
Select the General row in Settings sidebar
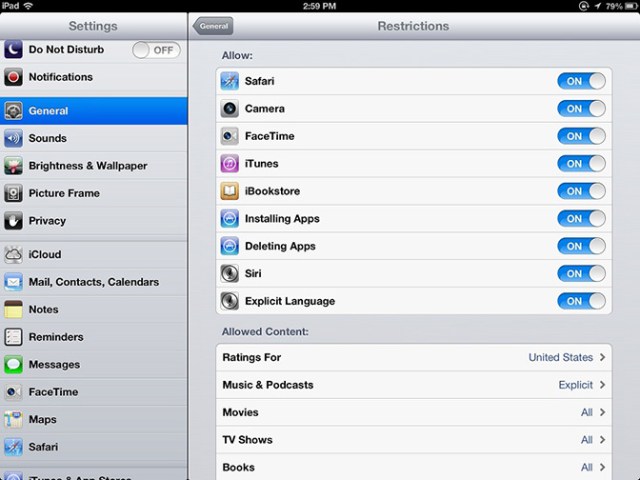94,111
